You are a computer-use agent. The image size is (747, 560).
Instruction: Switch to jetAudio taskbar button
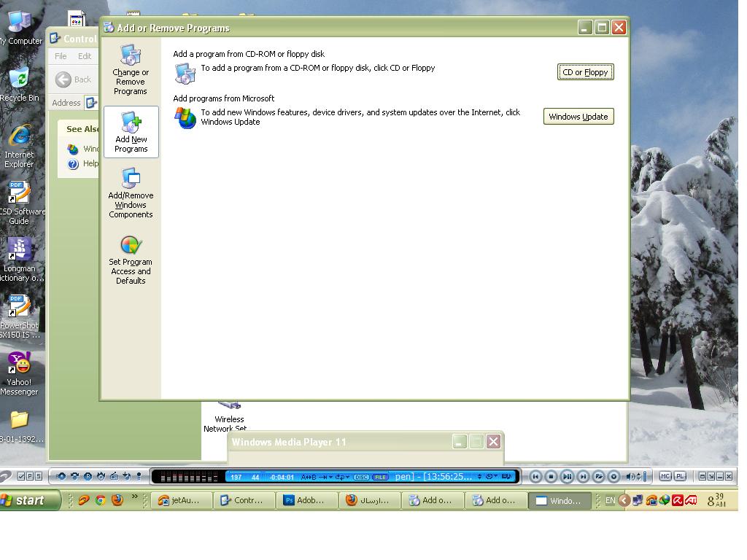tap(182, 500)
